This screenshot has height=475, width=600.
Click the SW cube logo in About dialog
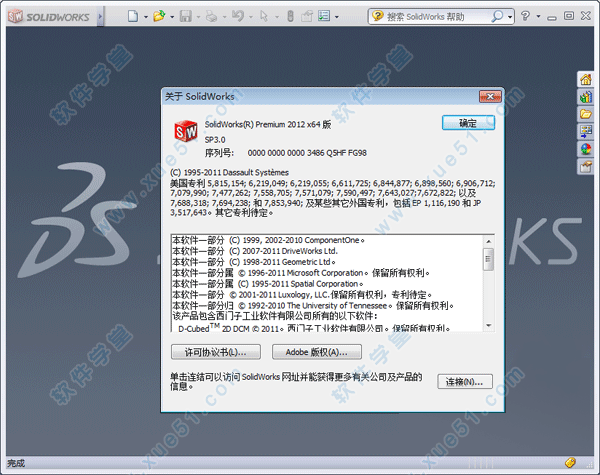pos(186,131)
